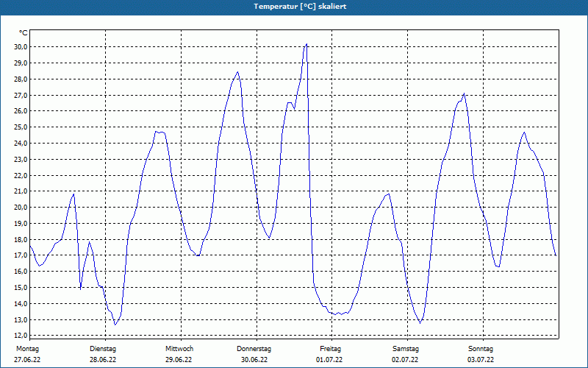This screenshot has width=588, height=368.
Task: Select the 16,0 axis value
Action: pos(20,272)
